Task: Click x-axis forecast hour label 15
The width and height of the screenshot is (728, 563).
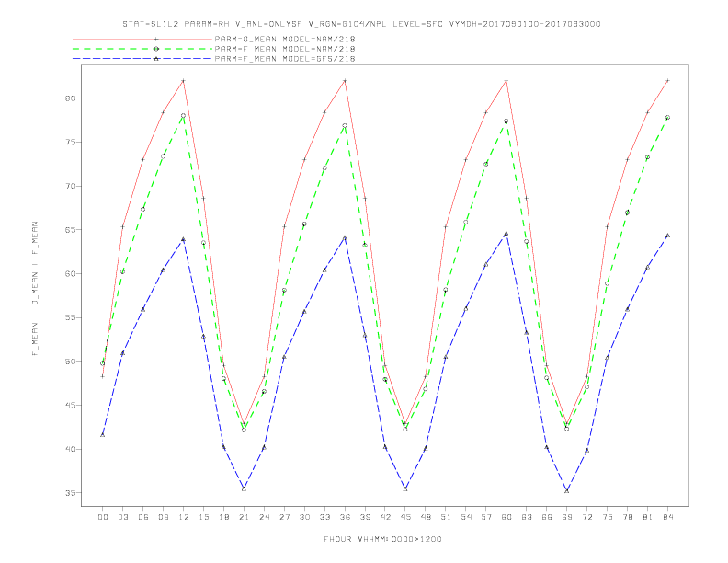Action: point(203,517)
